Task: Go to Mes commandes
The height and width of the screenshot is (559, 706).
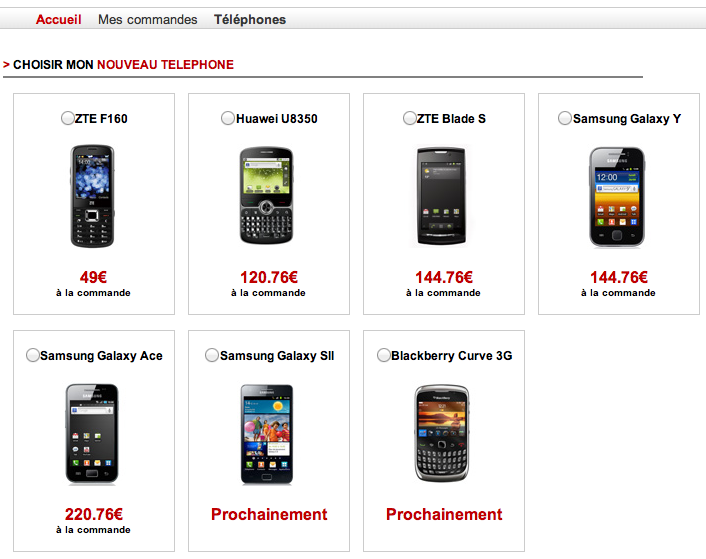Action: click(148, 19)
